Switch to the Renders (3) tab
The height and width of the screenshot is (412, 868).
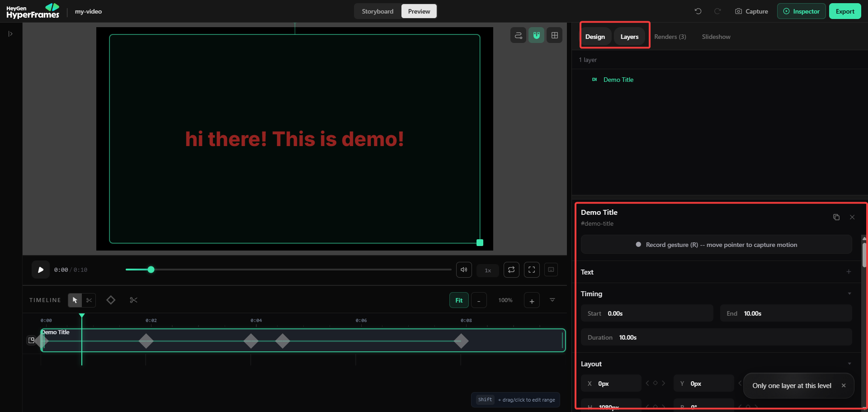[x=670, y=37]
